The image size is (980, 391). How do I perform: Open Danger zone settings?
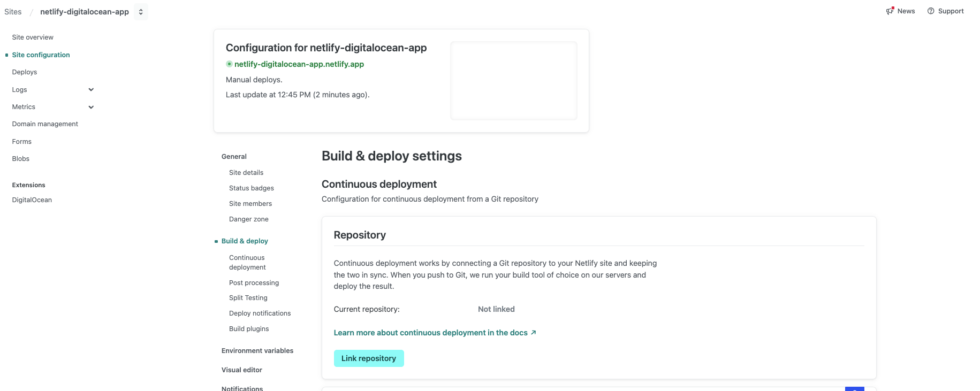pos(249,219)
